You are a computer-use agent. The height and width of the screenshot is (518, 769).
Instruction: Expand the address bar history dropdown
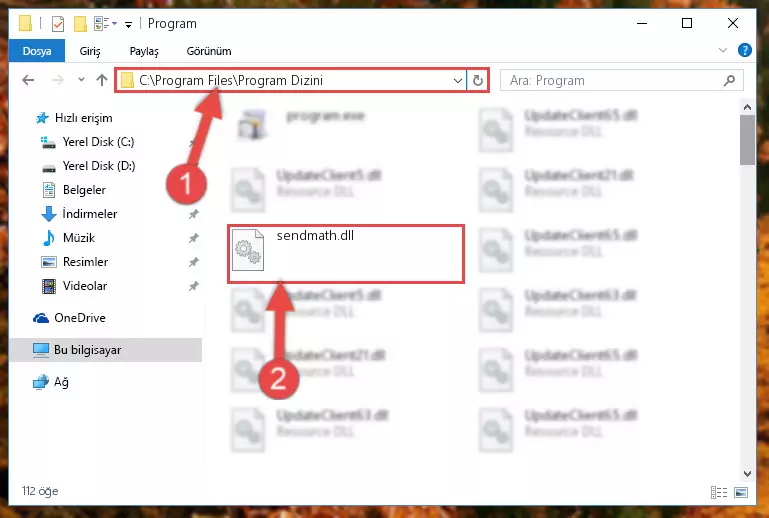pos(458,80)
